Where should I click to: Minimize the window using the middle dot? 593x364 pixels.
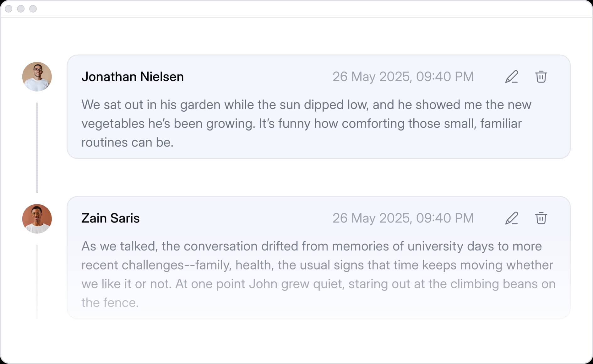pos(21,9)
